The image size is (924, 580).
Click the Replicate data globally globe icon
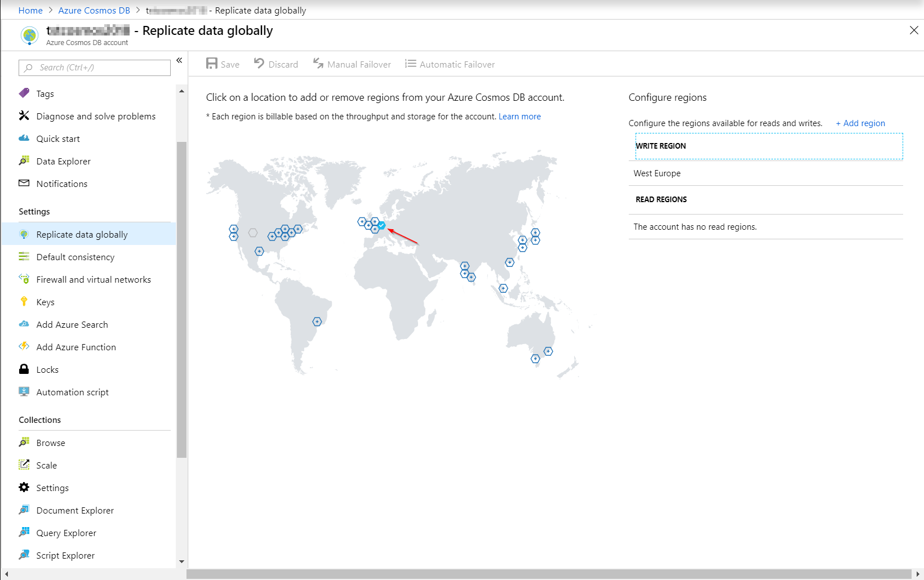[x=24, y=234]
